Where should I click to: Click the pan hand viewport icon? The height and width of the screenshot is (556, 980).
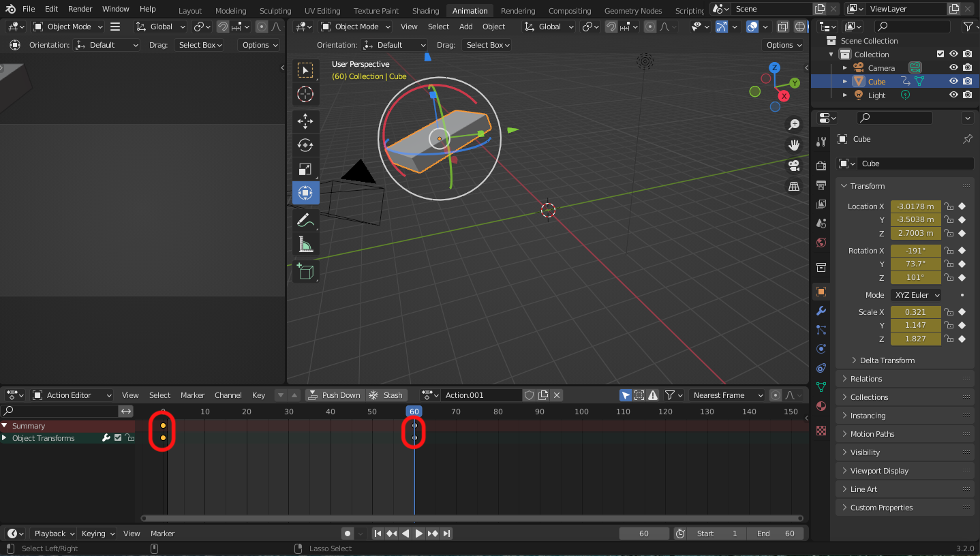[794, 144]
